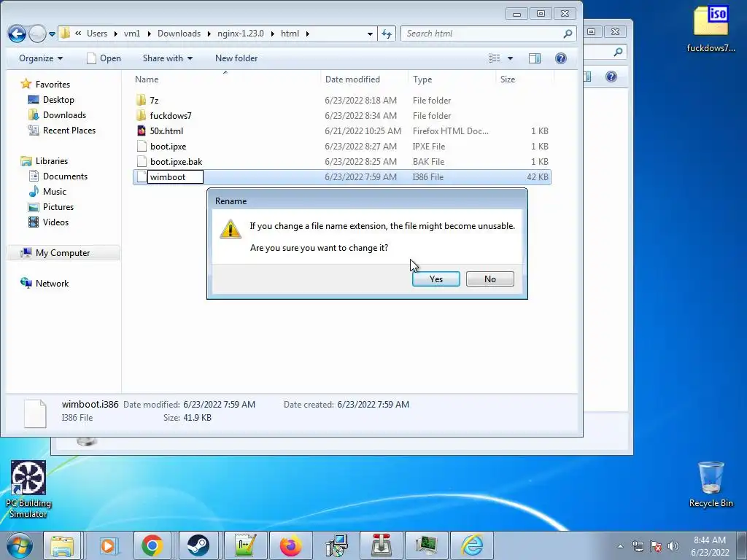
Task: Click the Open toolbar button
Action: [104, 58]
